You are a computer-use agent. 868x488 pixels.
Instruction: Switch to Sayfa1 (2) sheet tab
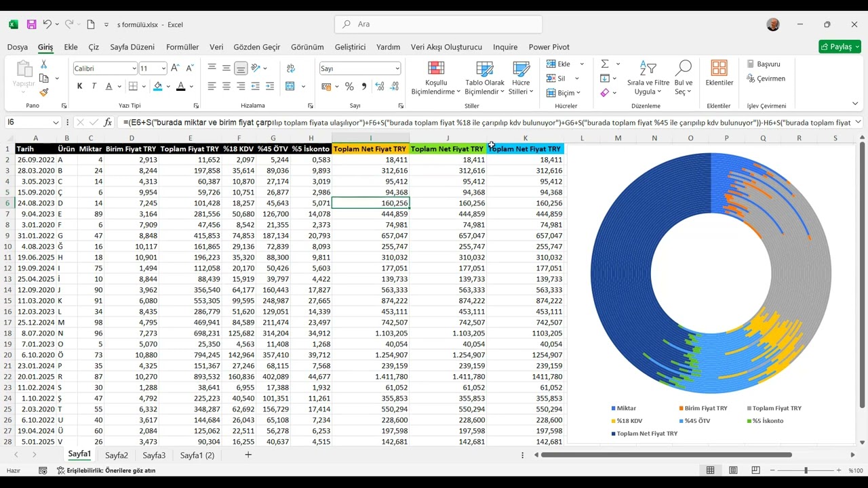tap(197, 455)
